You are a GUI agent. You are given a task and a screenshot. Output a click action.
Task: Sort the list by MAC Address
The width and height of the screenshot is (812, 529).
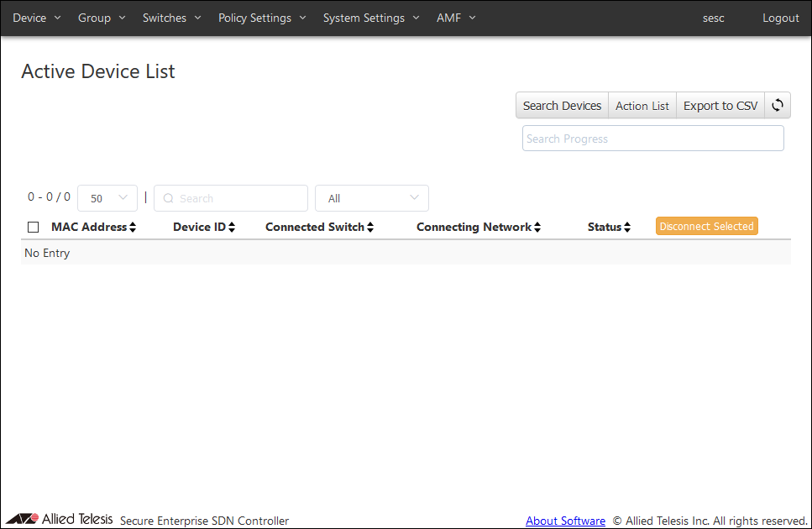click(x=93, y=228)
